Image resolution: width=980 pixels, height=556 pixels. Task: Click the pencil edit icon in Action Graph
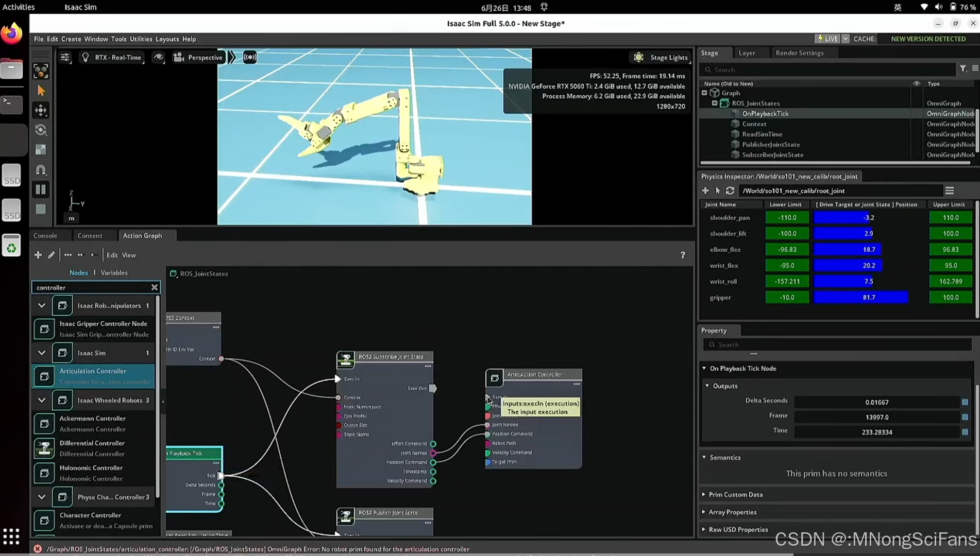click(51, 255)
